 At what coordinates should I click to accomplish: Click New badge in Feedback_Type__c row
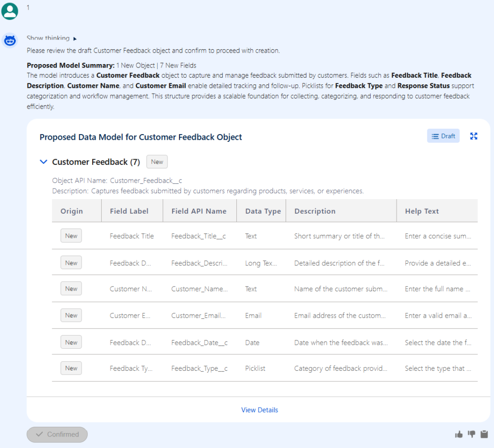tap(71, 368)
